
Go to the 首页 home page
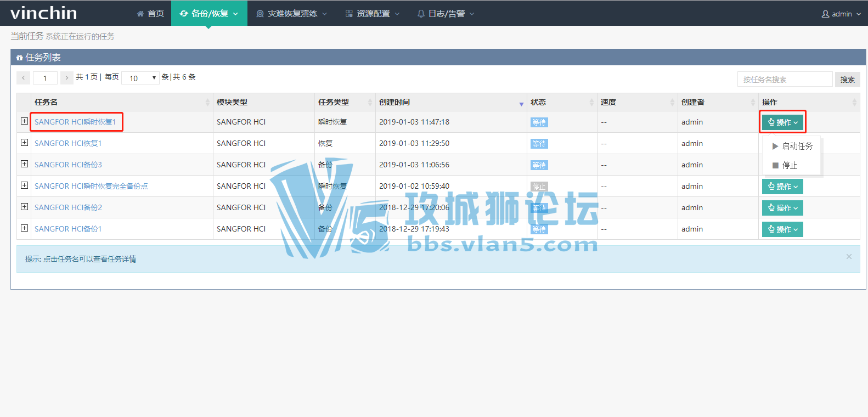coord(150,13)
